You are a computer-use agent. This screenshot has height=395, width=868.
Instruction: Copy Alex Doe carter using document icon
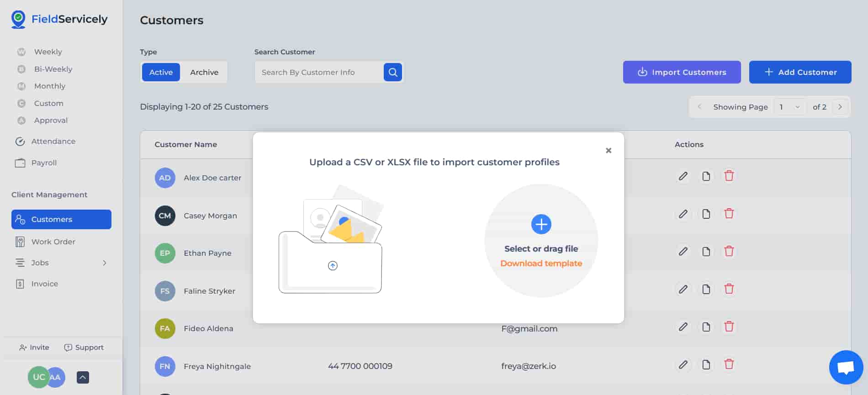pyautogui.click(x=706, y=176)
